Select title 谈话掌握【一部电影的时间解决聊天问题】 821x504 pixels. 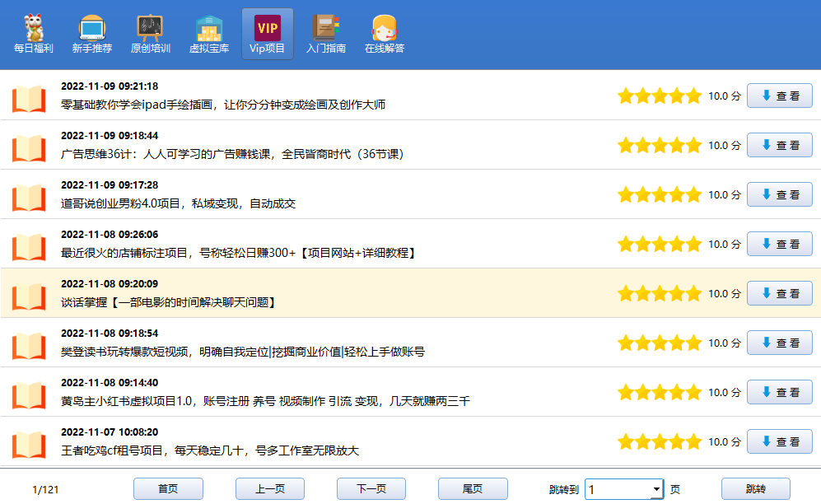click(169, 302)
